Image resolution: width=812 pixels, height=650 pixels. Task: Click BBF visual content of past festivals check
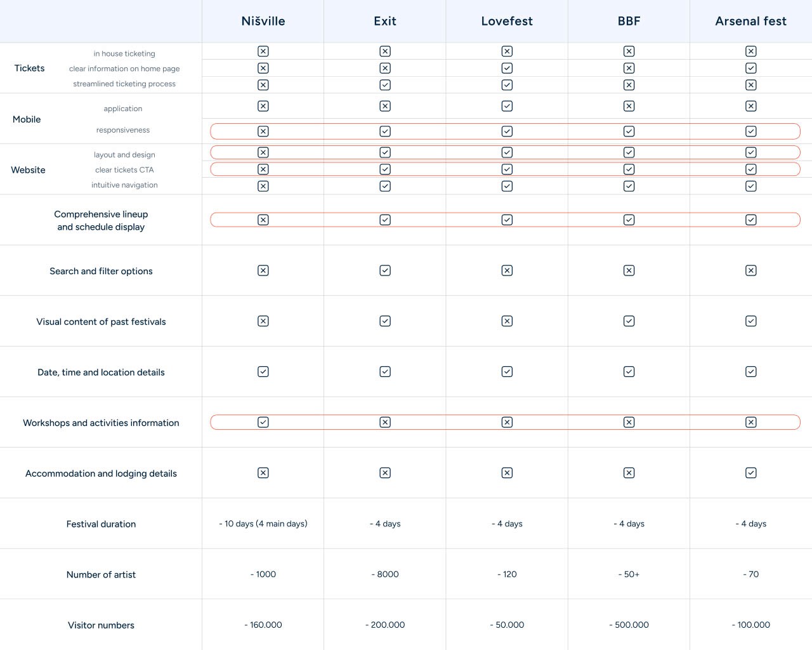(629, 321)
